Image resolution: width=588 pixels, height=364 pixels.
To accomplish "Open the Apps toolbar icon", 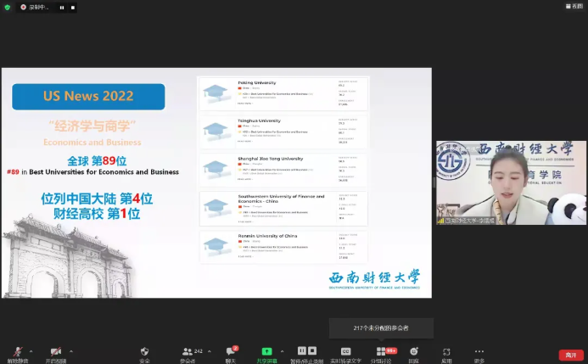I will pos(446,352).
